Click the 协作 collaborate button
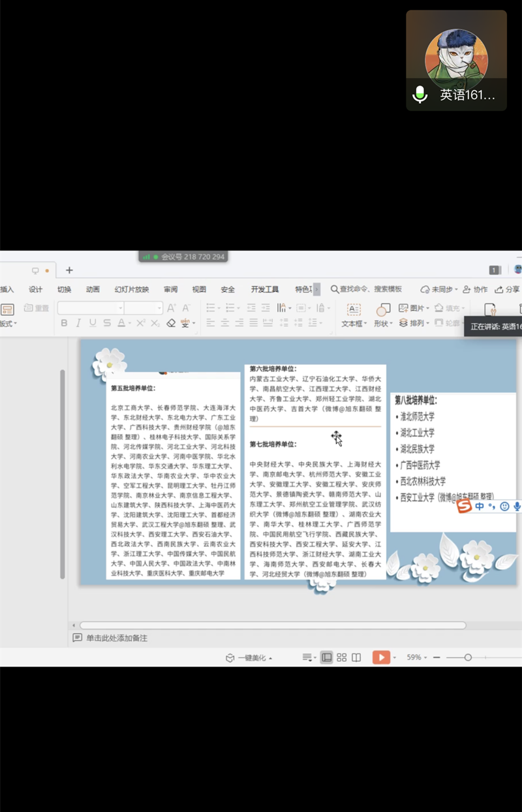Viewport: 522px width, 812px height. (x=475, y=289)
